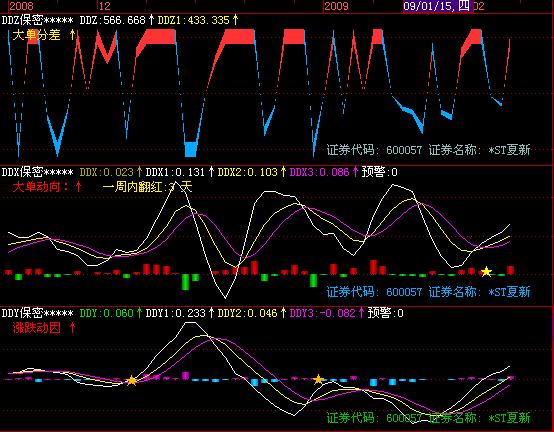This screenshot has width=554, height=432.
Task: Click the green arrow after DDY:0.060
Action: click(139, 313)
